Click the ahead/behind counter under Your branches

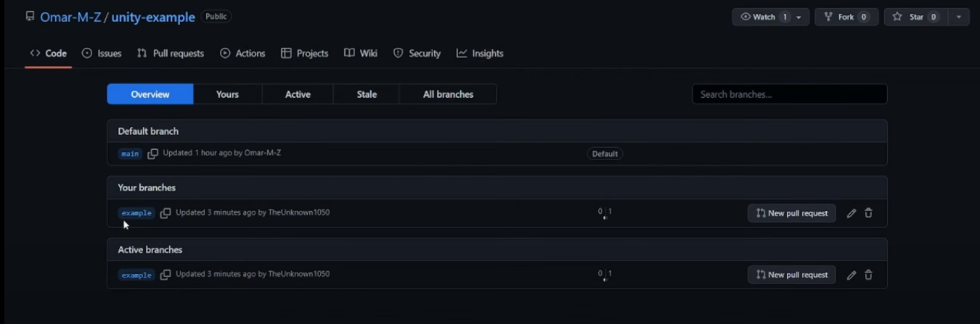tap(605, 212)
